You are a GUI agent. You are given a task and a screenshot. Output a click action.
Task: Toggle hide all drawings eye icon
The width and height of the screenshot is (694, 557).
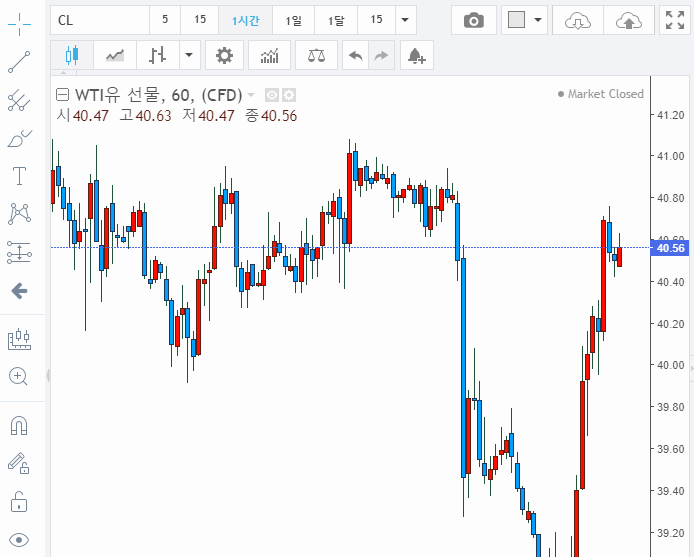[19, 540]
